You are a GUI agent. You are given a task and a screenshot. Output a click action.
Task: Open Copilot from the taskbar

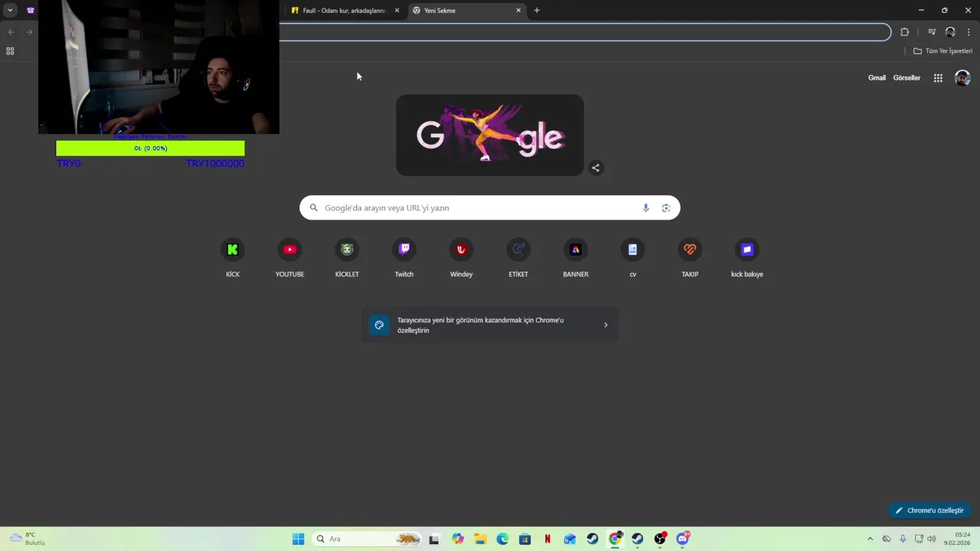(x=458, y=539)
